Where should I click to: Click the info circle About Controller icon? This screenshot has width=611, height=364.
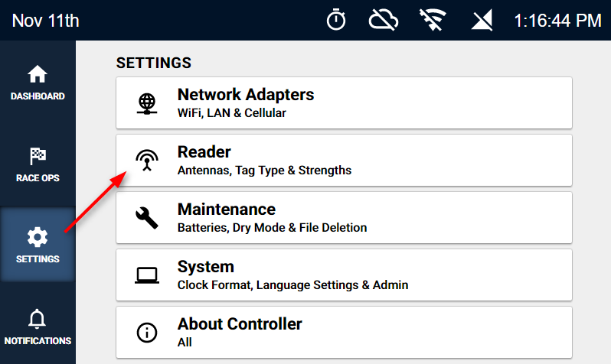click(147, 333)
